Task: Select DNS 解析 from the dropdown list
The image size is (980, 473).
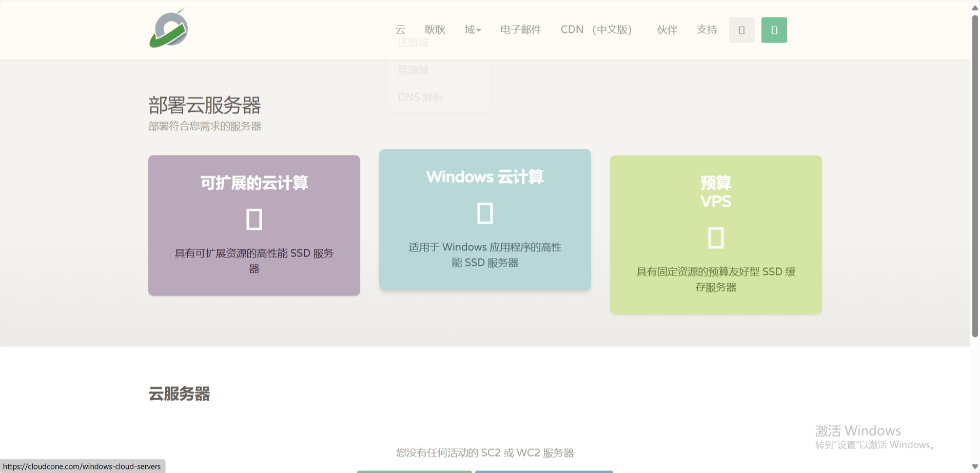Action: tap(420, 97)
